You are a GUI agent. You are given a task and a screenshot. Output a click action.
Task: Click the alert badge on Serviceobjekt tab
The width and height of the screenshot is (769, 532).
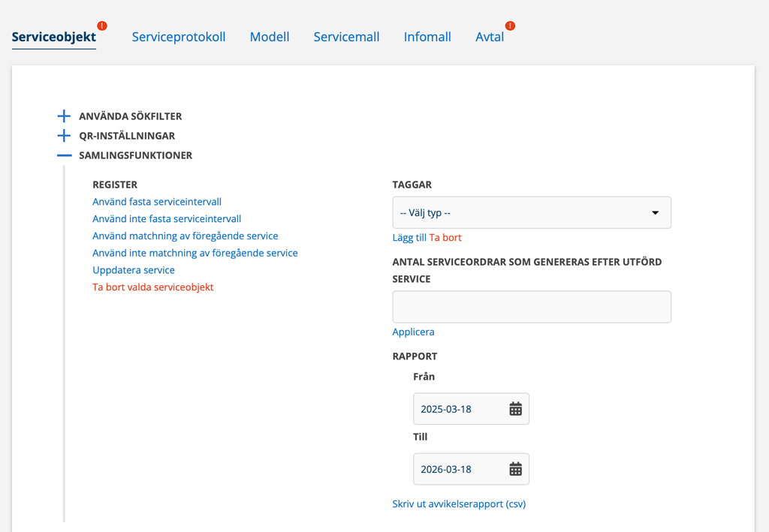[102, 26]
